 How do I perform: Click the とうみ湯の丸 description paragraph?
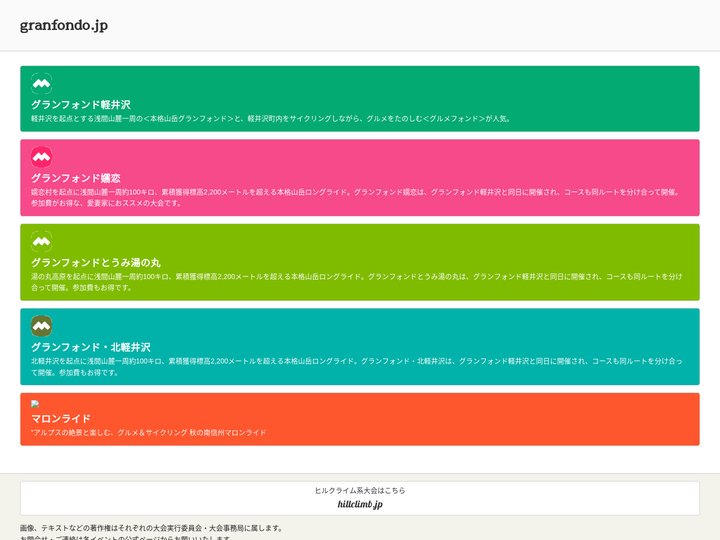point(357,282)
